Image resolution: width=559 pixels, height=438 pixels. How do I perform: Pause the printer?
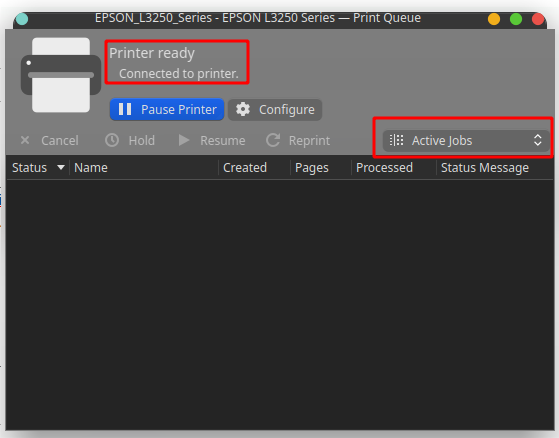[x=167, y=109]
